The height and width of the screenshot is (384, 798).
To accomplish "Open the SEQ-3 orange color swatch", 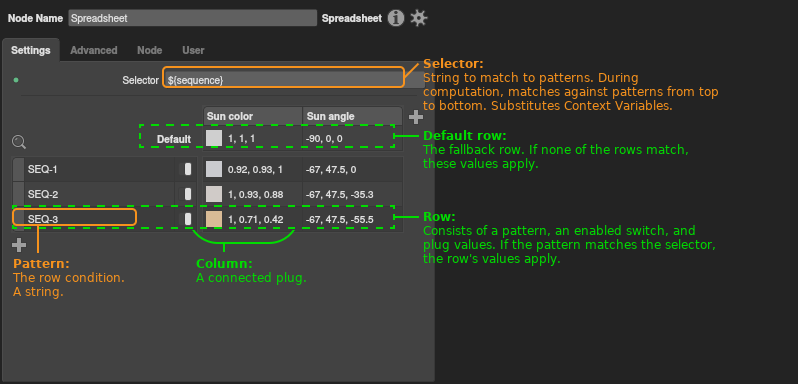I will 214,219.
